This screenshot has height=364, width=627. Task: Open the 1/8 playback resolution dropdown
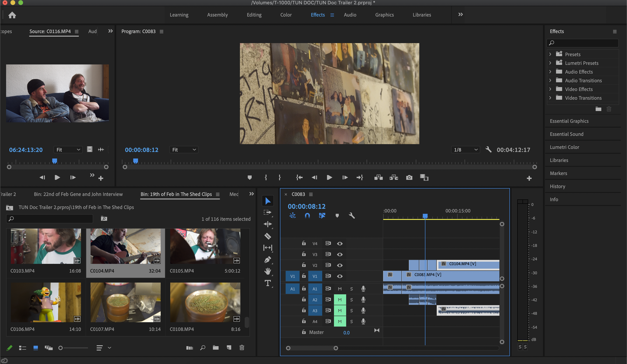point(465,150)
